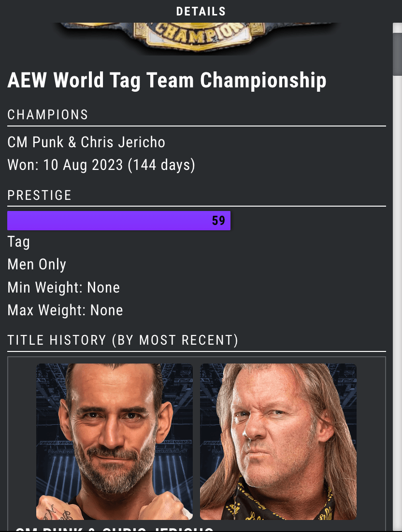The height and width of the screenshot is (532, 402).
Task: Expand the PRESTIGE section
Action: coord(39,195)
